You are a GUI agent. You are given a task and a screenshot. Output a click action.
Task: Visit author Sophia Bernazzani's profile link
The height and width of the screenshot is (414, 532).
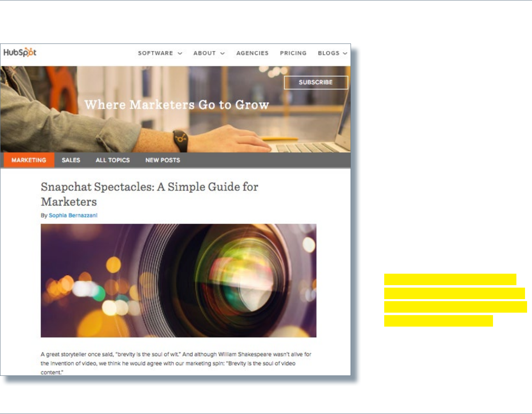73,215
